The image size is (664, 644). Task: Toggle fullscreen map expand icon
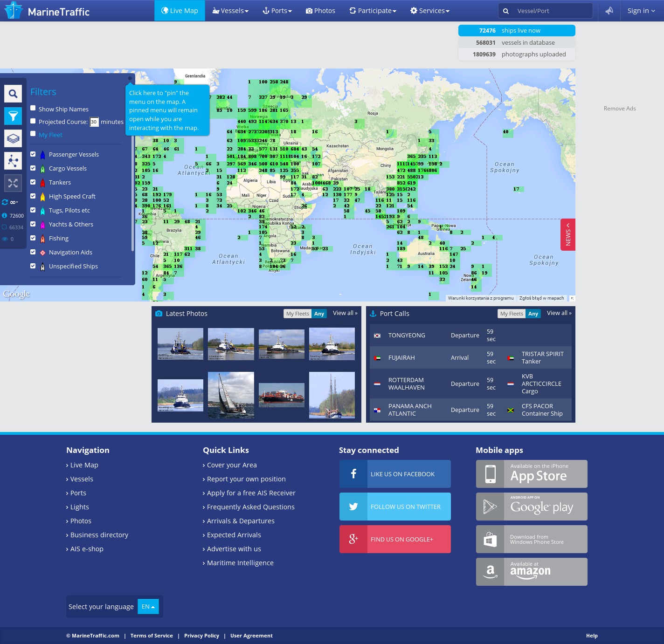pyautogui.click(x=13, y=183)
